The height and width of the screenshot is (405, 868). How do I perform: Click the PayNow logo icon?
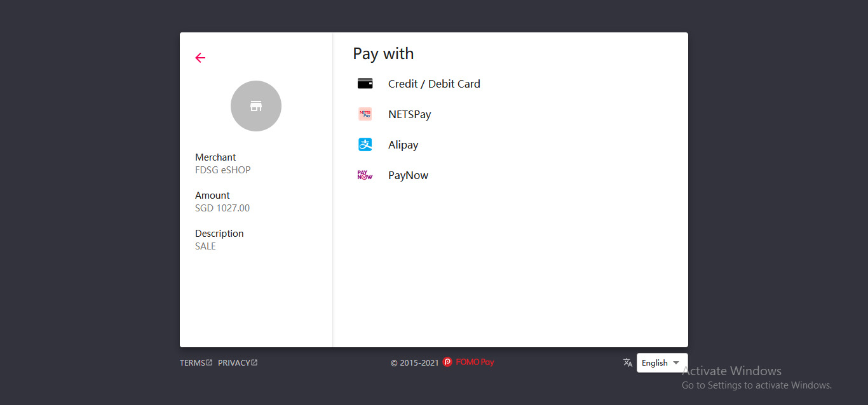pyautogui.click(x=365, y=175)
